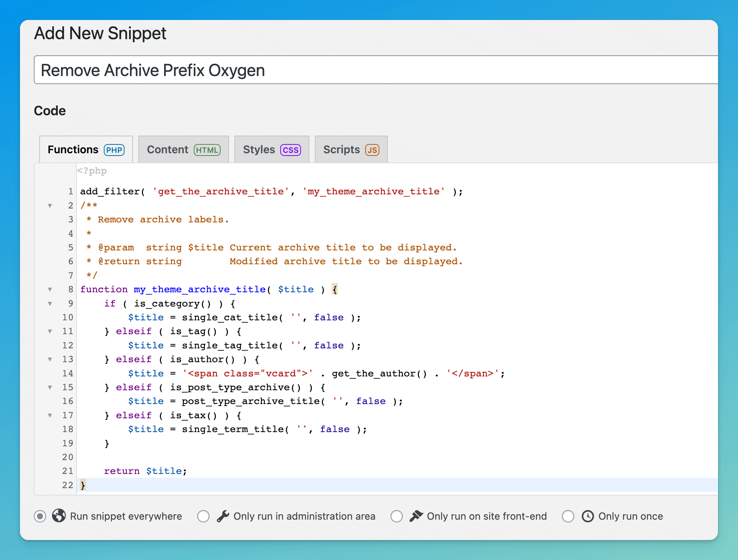
Task: Select Only run on site front-end radio
Action: coord(397,516)
